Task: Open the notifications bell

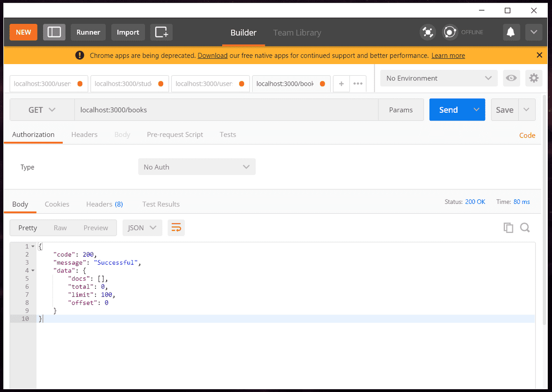Action: click(x=511, y=32)
